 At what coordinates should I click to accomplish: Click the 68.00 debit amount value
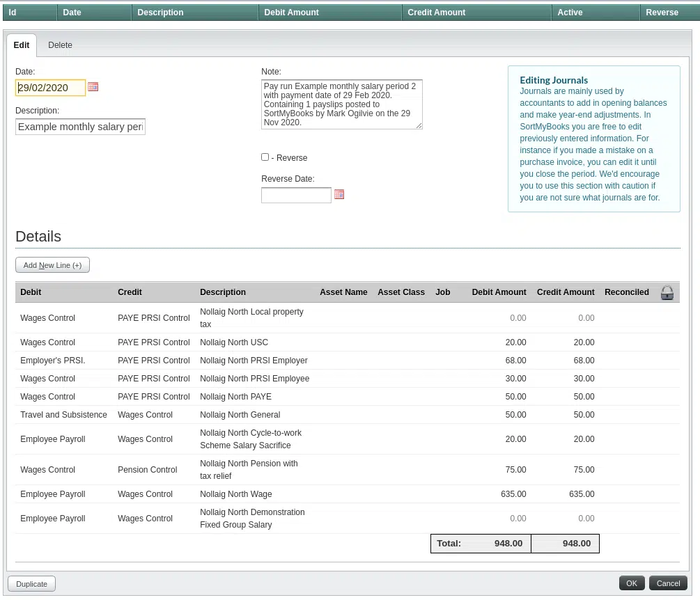[x=515, y=361]
